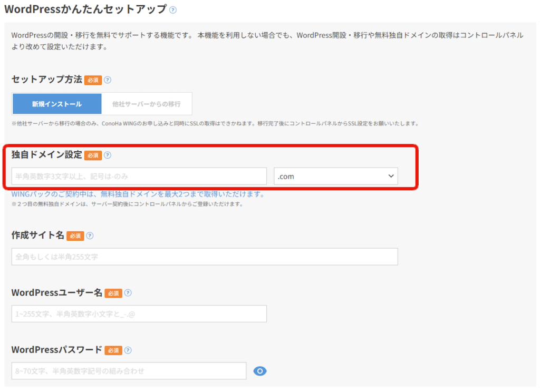Screen dimensions: 540x392
Task: Click into the WordPressユーザー名 input box
Action: (139, 314)
